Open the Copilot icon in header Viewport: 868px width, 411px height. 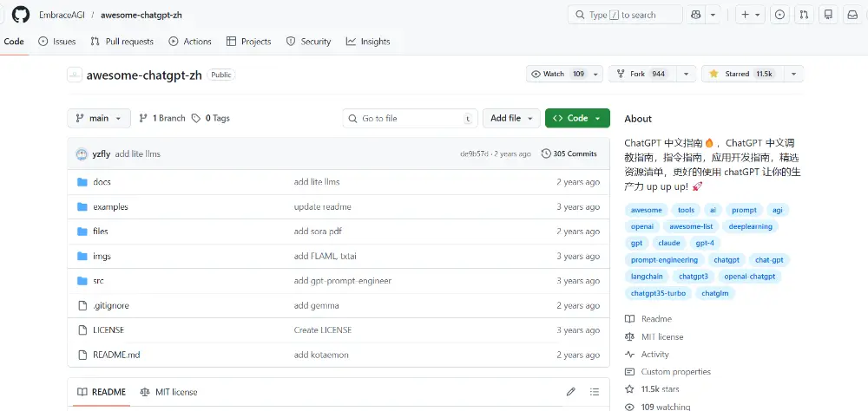[x=696, y=15]
